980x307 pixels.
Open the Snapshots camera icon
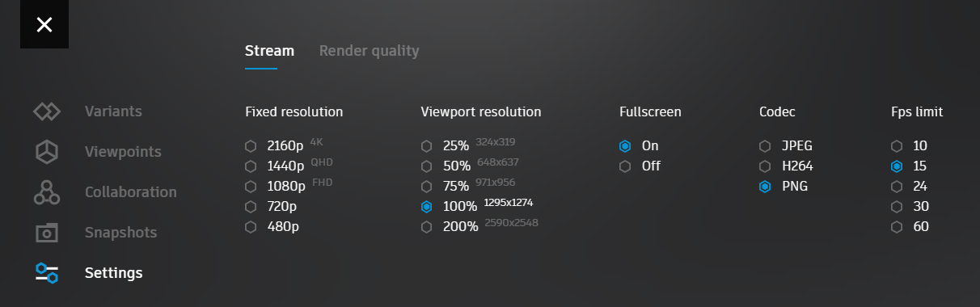click(47, 233)
